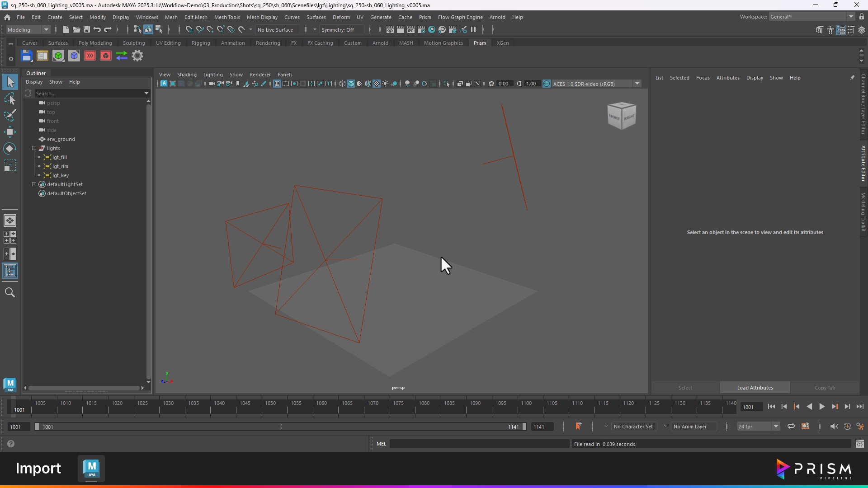Viewport: 868px width, 488px height.
Task: Click the Redo arrow icon
Action: coord(108,30)
